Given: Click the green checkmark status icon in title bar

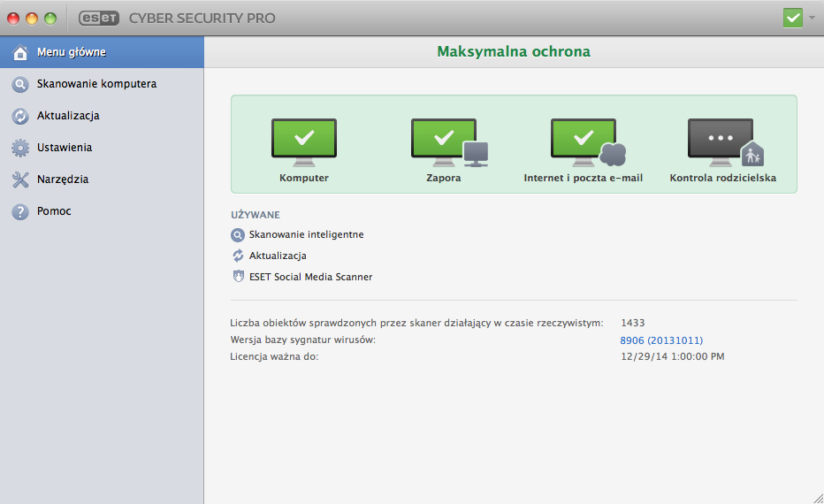Looking at the screenshot, I should click(x=792, y=18).
